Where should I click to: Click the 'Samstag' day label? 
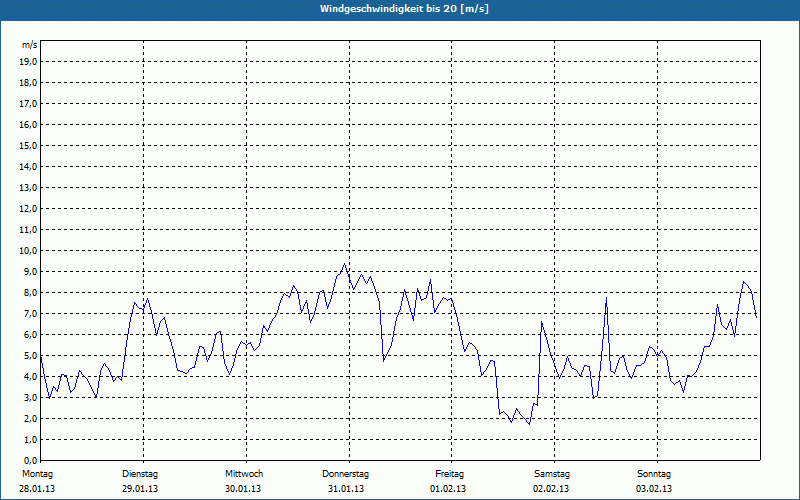552,474
